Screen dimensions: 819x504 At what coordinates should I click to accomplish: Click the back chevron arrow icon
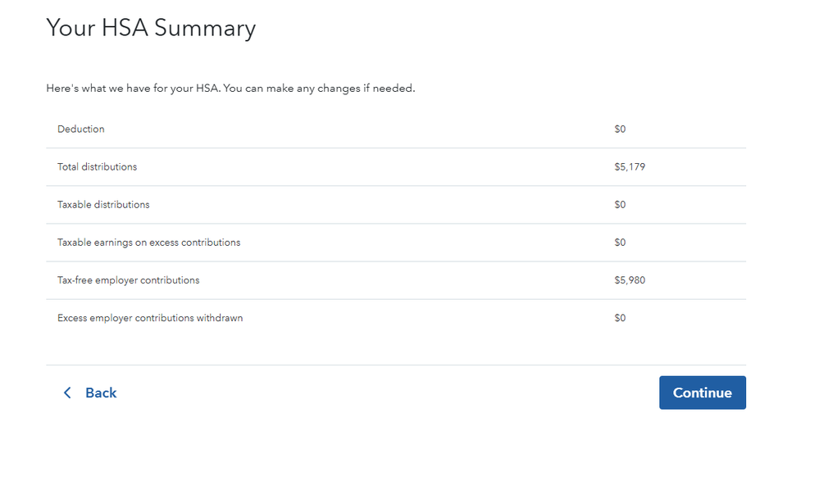click(x=67, y=393)
